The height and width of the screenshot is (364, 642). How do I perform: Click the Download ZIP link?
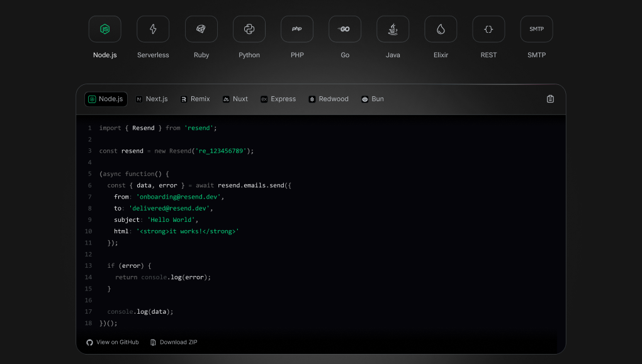click(x=174, y=343)
